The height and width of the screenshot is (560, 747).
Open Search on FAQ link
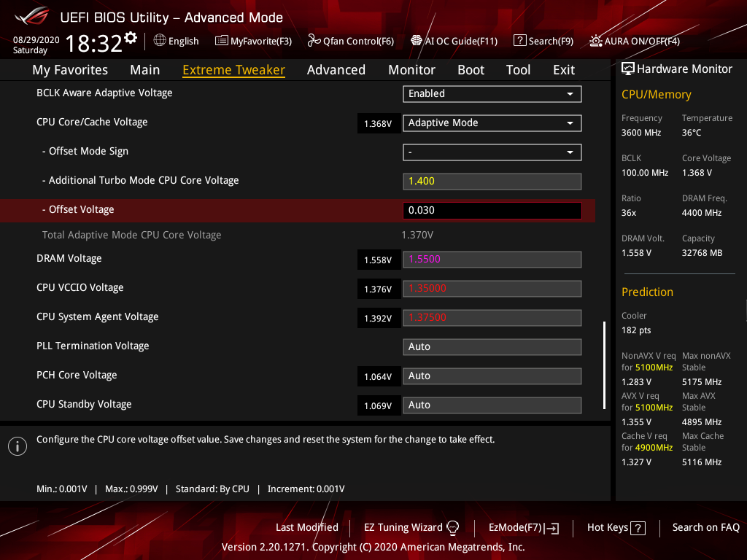pyautogui.click(x=706, y=528)
